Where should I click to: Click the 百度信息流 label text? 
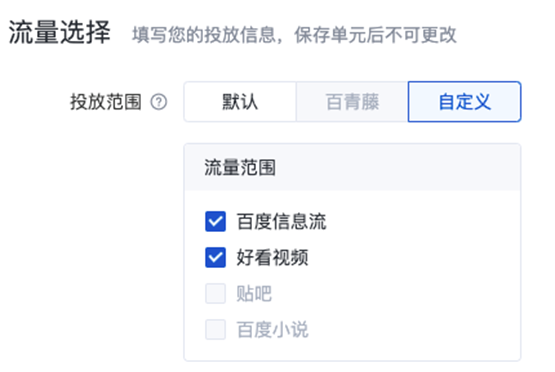281,222
